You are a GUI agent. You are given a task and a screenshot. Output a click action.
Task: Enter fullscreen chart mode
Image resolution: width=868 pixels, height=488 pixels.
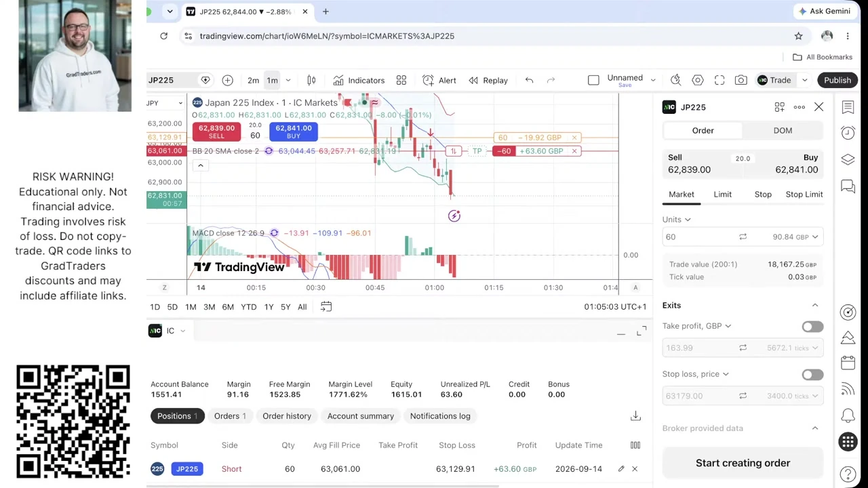pyautogui.click(x=719, y=80)
